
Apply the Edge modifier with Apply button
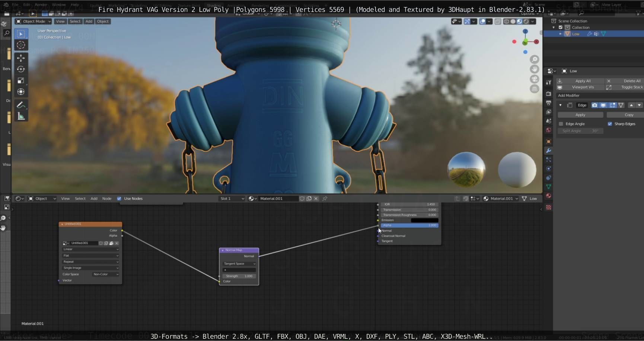(x=580, y=115)
